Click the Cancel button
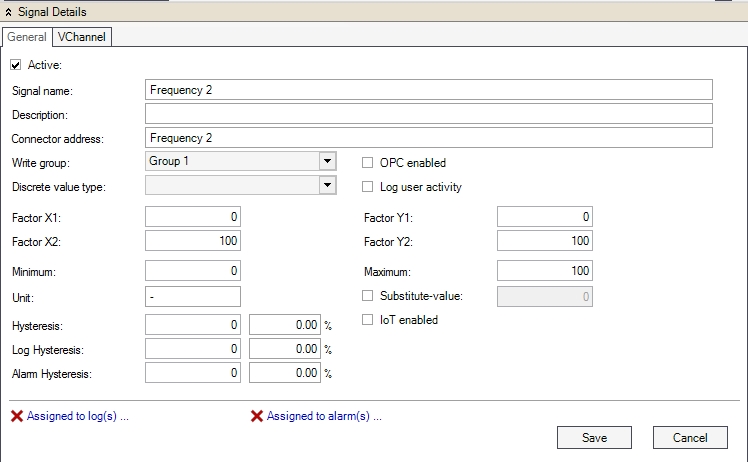Viewport: 748px width, 462px height. pyautogui.click(x=689, y=437)
